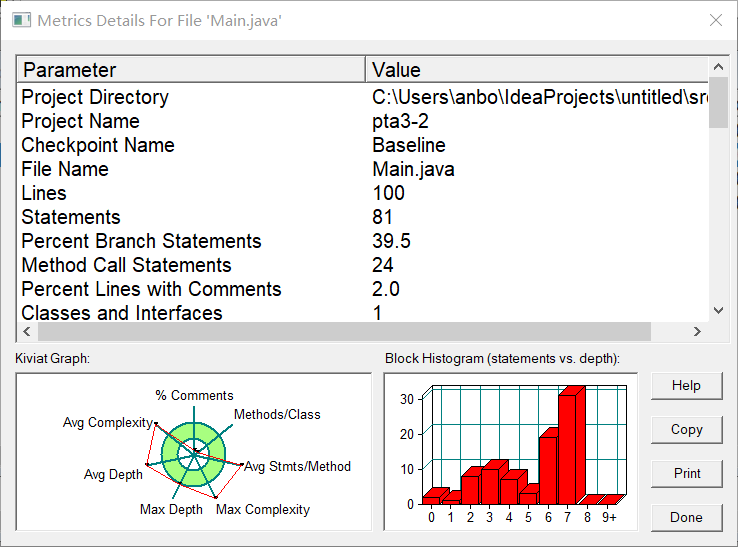The width and height of the screenshot is (738, 547).
Task: Click the % Comments label
Action: point(194,395)
